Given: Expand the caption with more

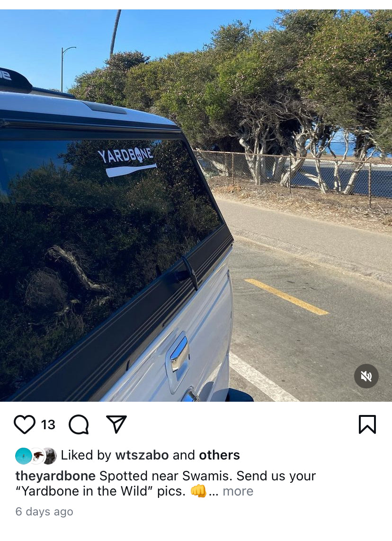Looking at the screenshot, I should [x=238, y=491].
